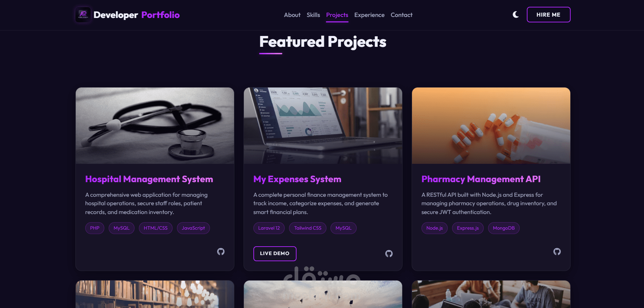Select the Projects nav item

pos(337,15)
